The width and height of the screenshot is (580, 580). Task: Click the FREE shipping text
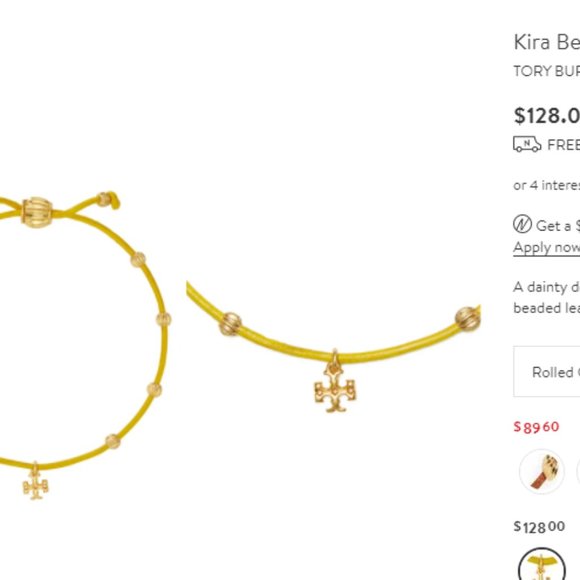(563, 145)
